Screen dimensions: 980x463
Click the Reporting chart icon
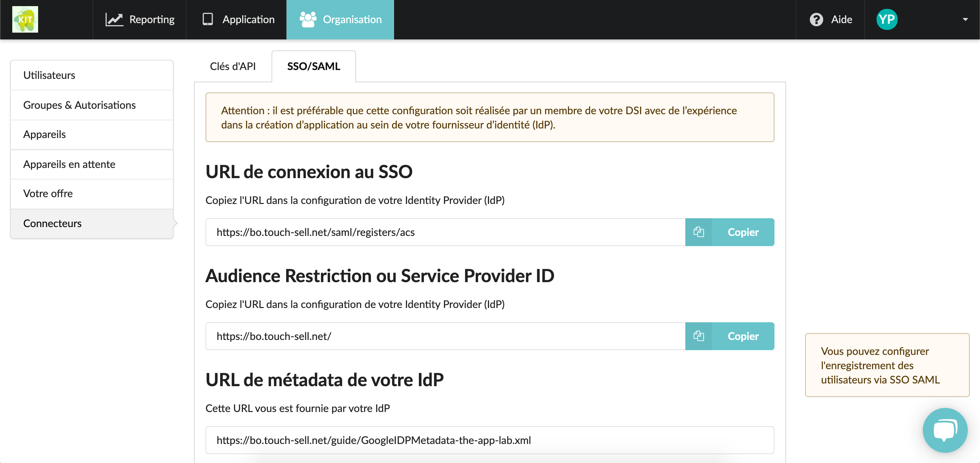tap(114, 19)
